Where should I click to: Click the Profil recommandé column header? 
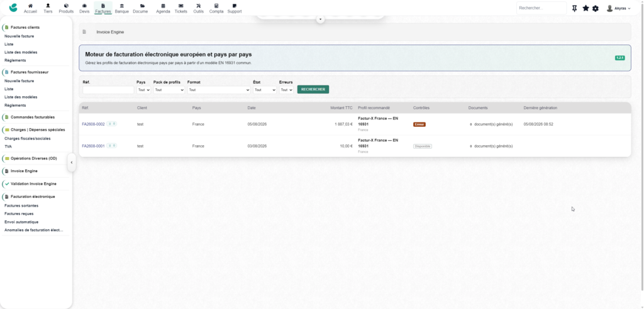[x=374, y=108]
